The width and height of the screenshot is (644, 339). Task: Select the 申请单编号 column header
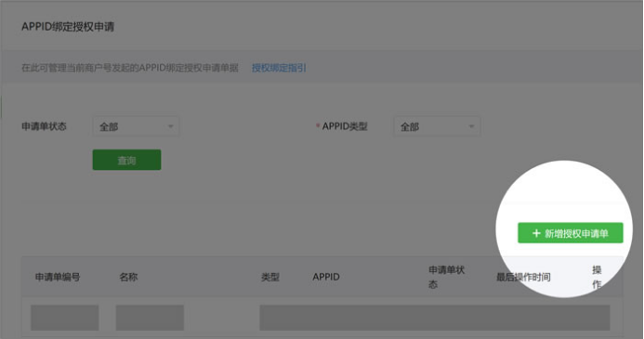tap(58, 277)
